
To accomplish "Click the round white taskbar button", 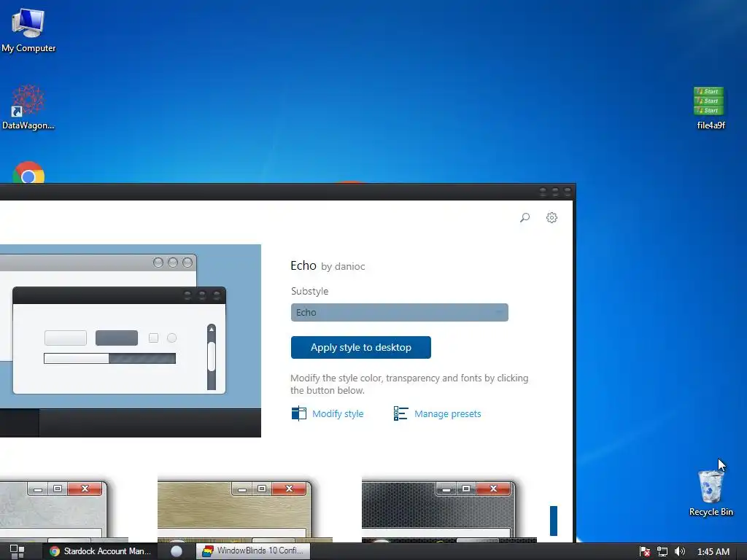I will (x=177, y=551).
